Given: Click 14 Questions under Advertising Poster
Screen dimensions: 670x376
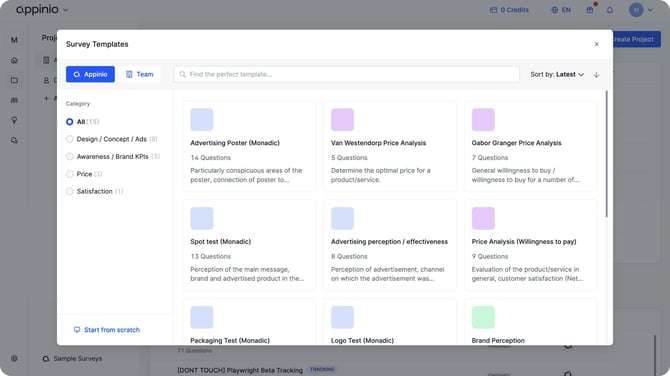Looking at the screenshot, I should 211,158.
